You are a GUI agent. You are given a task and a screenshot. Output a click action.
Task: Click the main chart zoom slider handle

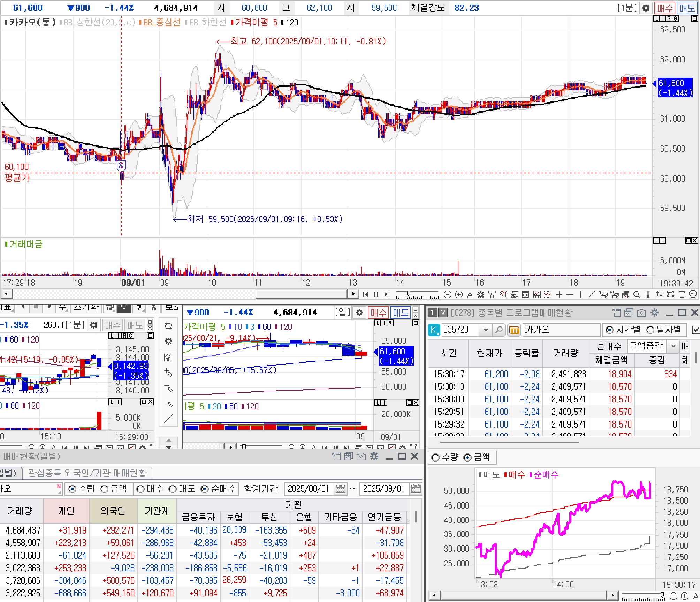[x=409, y=293]
